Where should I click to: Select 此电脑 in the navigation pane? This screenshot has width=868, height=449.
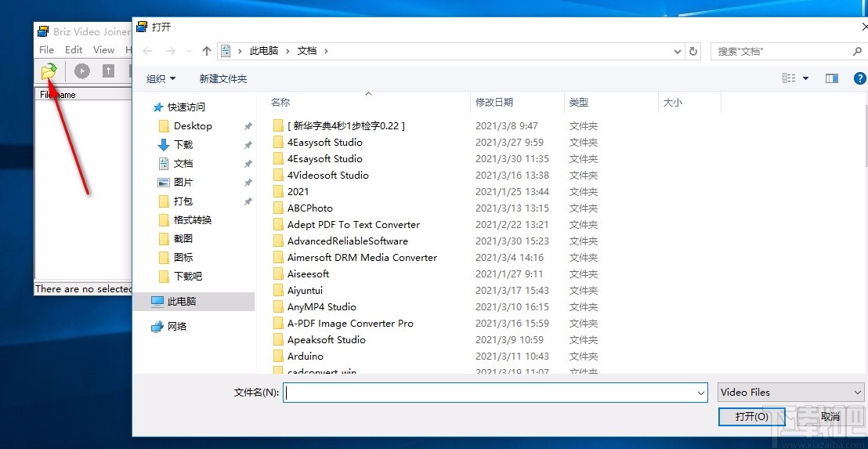pyautogui.click(x=193, y=302)
